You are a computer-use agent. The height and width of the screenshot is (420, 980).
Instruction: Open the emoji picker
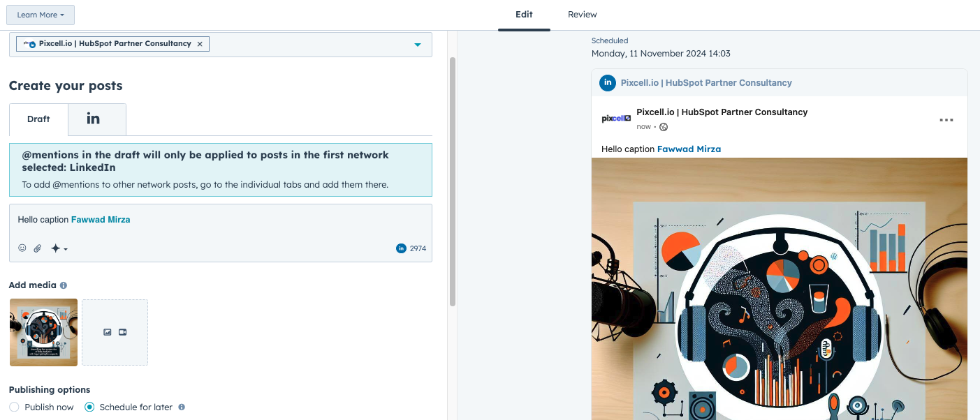coord(22,248)
